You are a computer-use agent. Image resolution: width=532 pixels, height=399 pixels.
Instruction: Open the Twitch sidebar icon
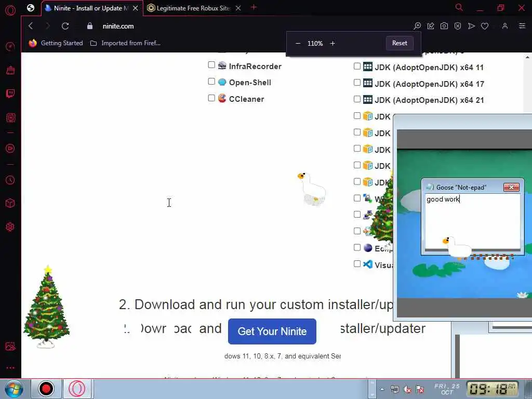(x=10, y=94)
